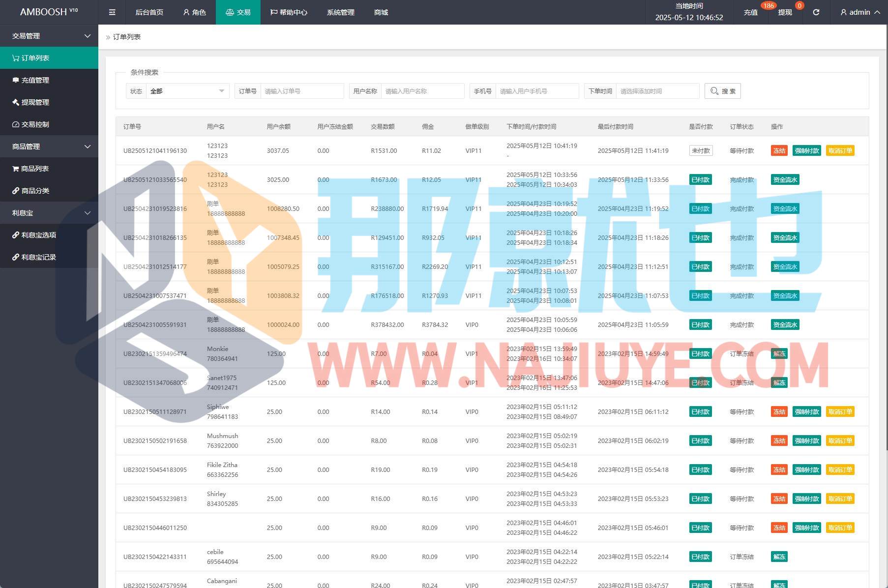Open 交易控制 in the sidebar

(x=49, y=124)
